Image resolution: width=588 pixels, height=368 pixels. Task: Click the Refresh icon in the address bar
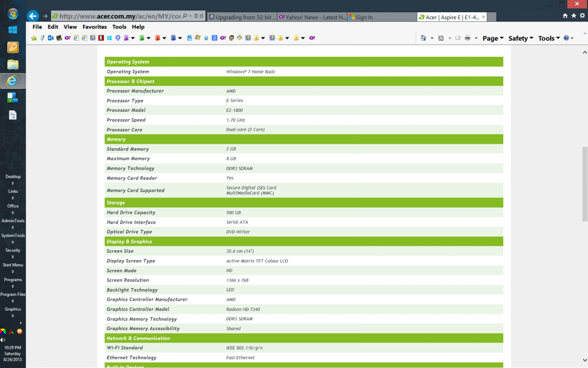201,16
